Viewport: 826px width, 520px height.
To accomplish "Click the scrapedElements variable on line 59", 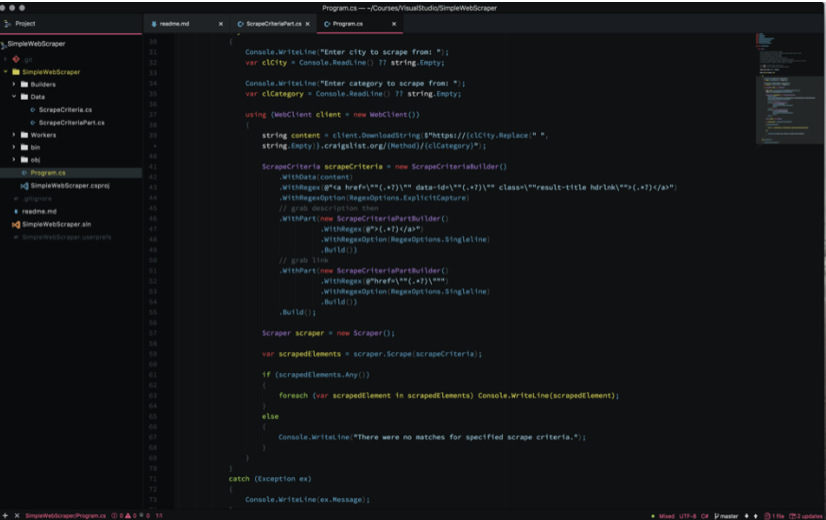I will [310, 354].
